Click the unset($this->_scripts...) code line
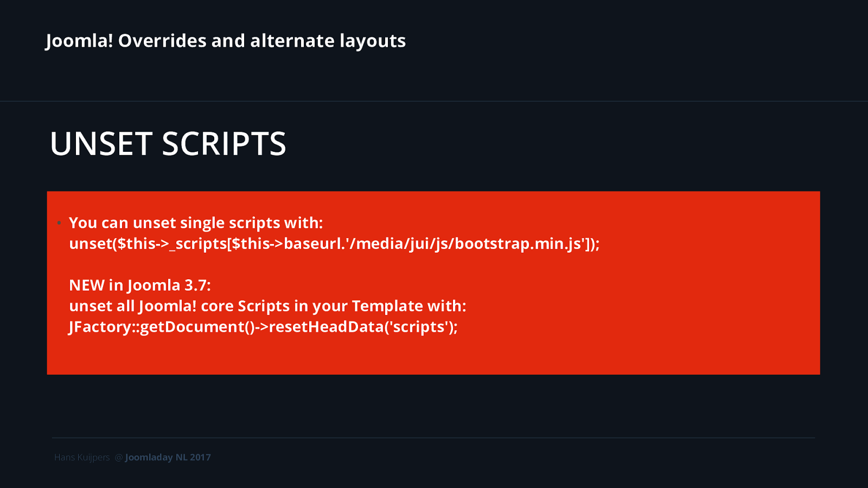 click(x=334, y=244)
